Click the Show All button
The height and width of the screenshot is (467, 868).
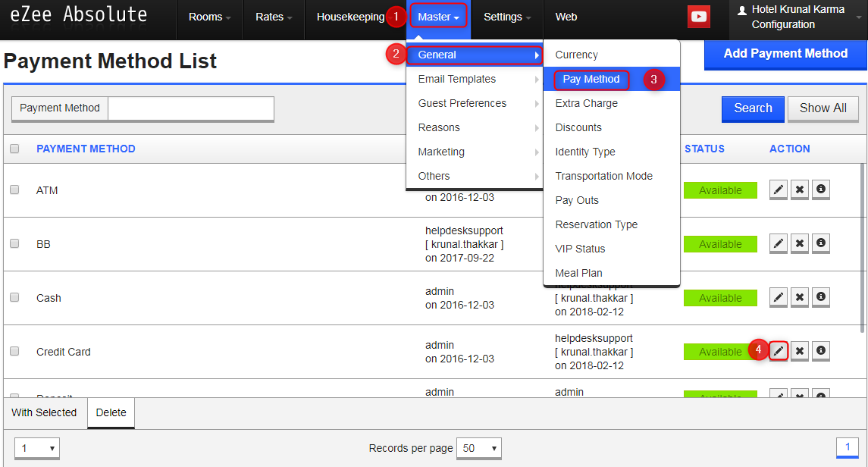tap(823, 108)
